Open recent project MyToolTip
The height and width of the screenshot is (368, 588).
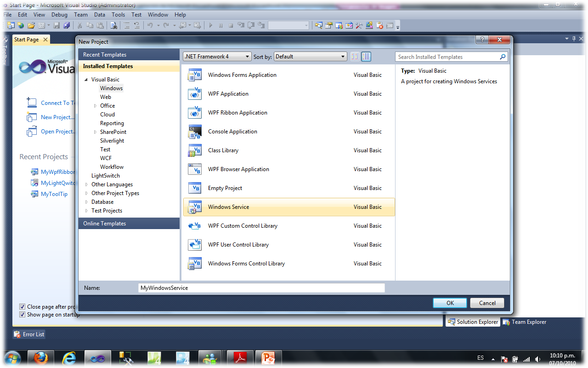point(55,194)
